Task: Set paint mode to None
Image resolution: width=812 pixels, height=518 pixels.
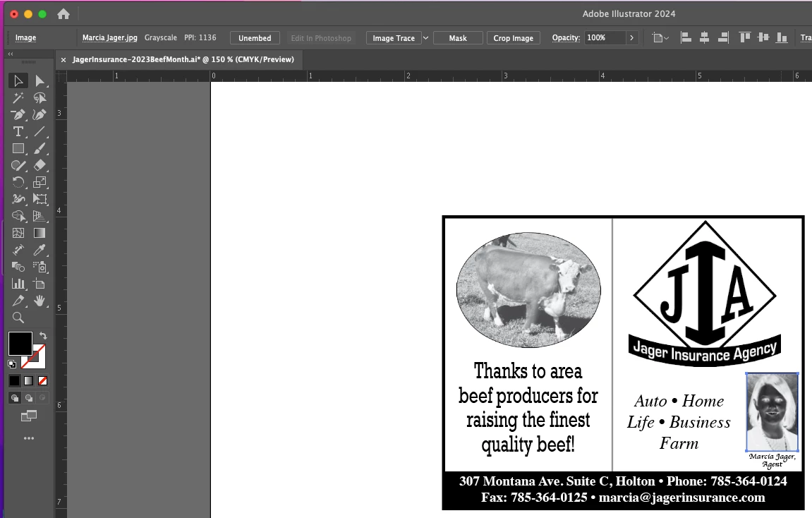Action: (x=43, y=380)
